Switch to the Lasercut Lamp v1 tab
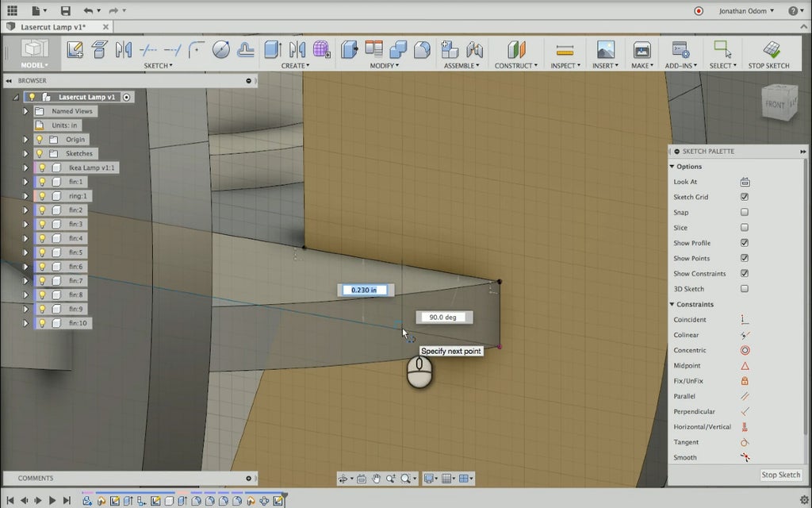Screen dimensions: 812x508 pos(53,27)
